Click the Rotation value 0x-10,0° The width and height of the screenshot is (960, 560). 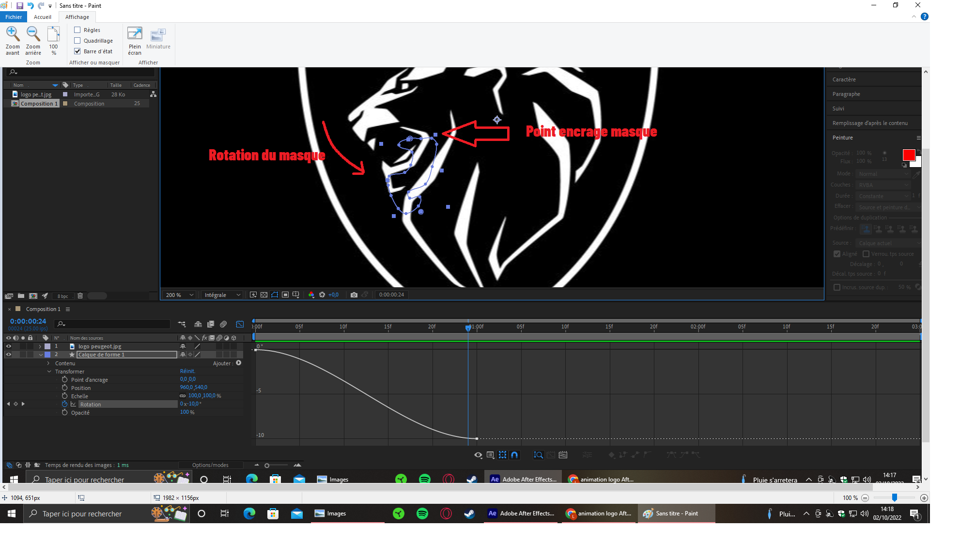pos(191,404)
